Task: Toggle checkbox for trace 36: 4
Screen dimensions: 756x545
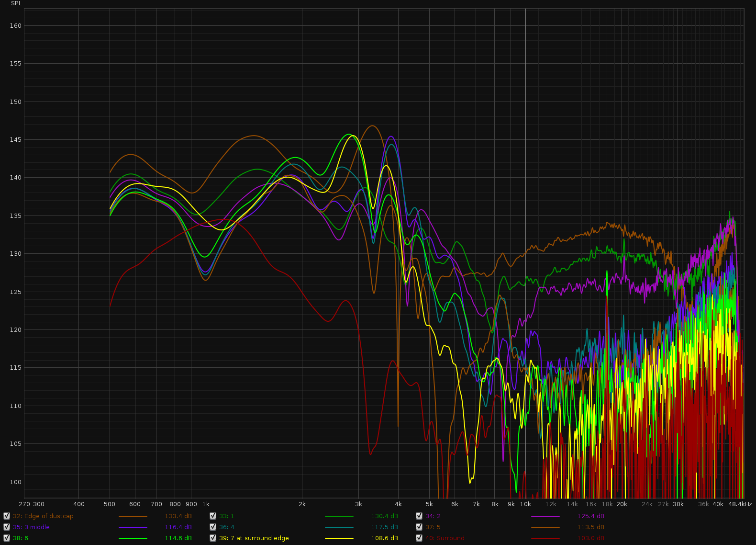Action: [213, 527]
